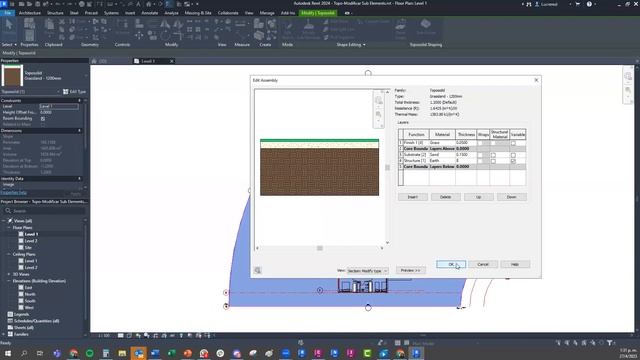Click the horizontal scrollbar thumb in preview
The width and height of the screenshot is (640, 360).
click(320, 248)
